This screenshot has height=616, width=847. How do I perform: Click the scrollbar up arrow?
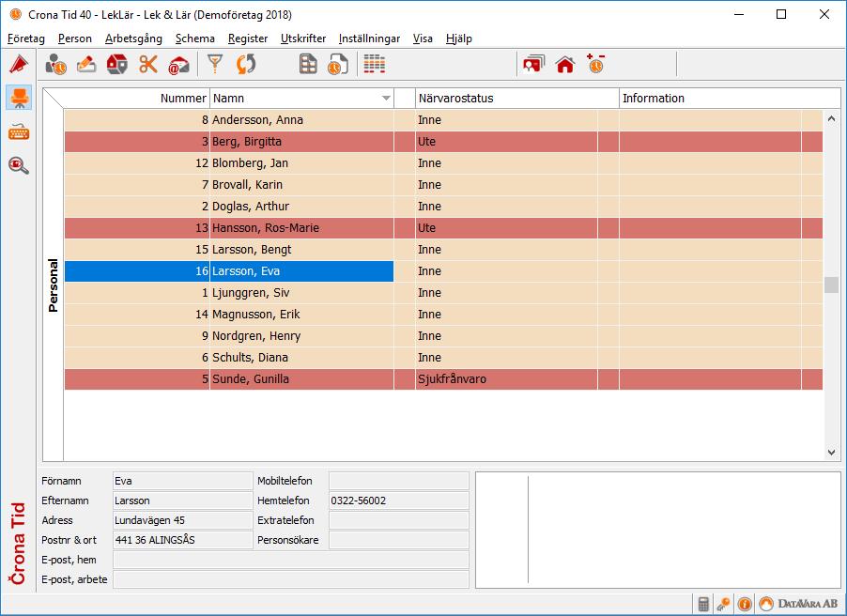831,118
